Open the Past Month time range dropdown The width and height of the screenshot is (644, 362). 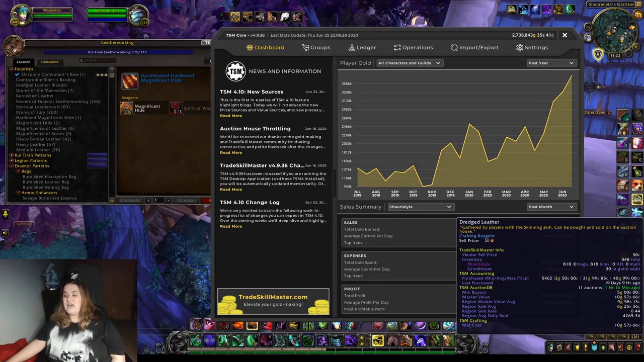tap(550, 207)
